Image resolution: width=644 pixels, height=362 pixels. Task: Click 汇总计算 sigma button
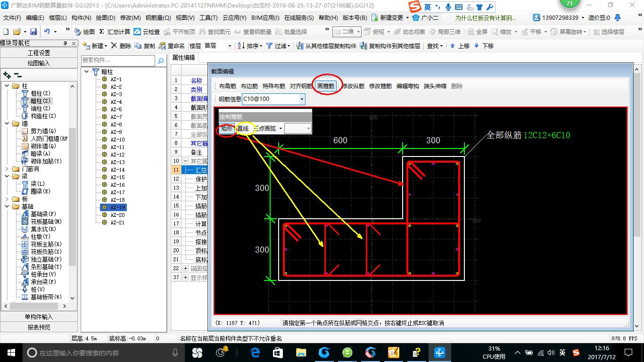click(115, 32)
